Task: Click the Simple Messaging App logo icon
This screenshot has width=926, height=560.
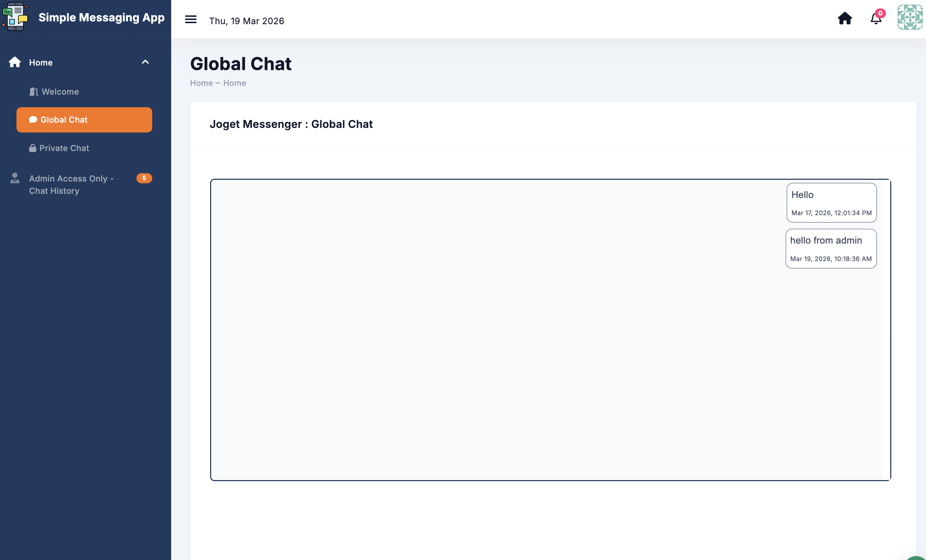Action: click(15, 17)
